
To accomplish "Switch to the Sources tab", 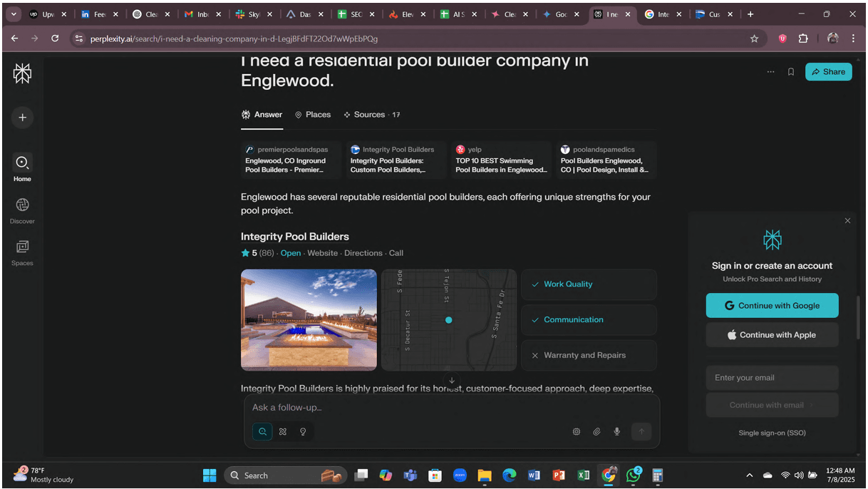I will (x=371, y=115).
